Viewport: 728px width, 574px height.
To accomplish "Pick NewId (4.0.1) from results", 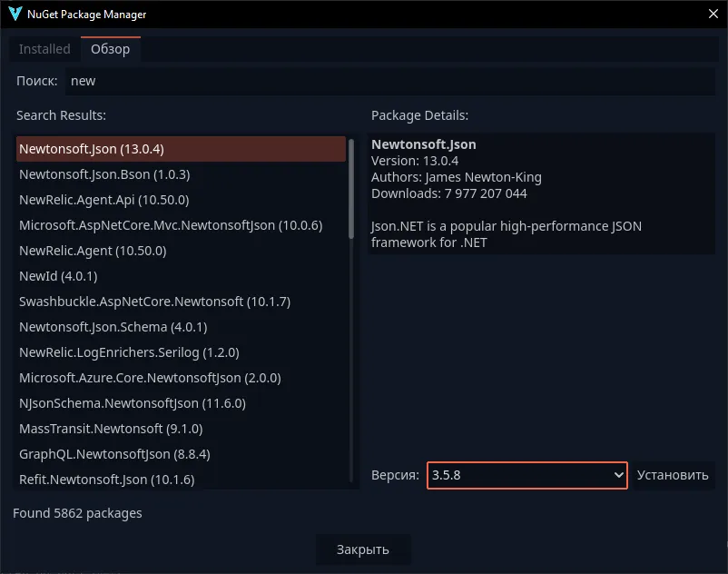I will [x=58, y=276].
